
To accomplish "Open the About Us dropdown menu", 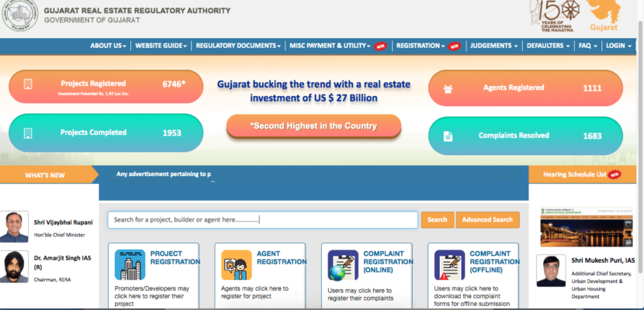I will pyautogui.click(x=109, y=46).
